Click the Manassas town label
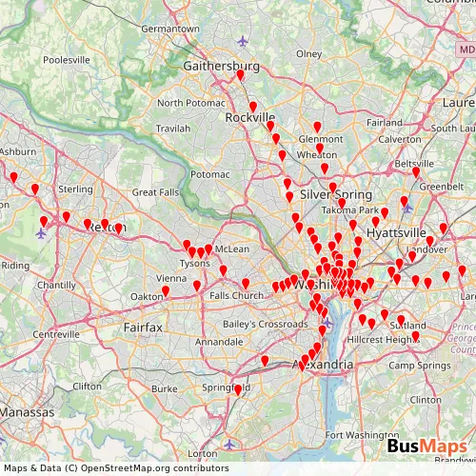The height and width of the screenshot is (476, 476). tap(28, 412)
